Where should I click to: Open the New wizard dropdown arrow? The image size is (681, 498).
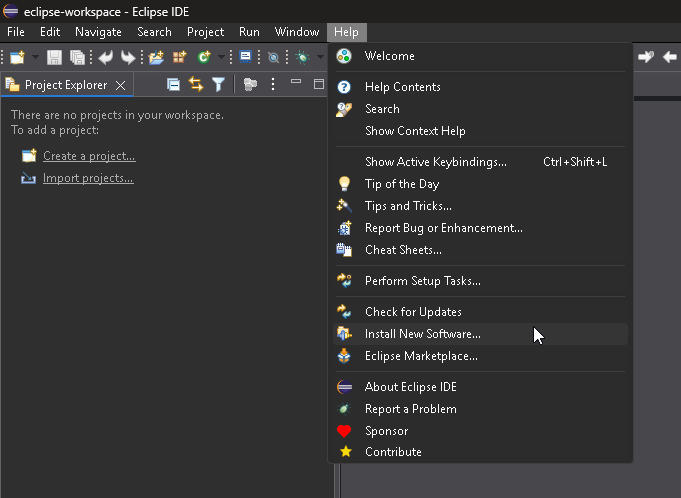pos(36,57)
